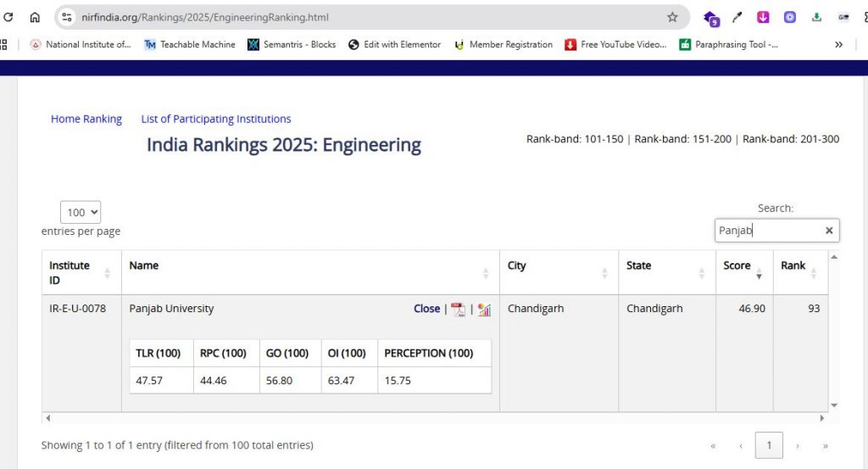
Task: Show more bookmarks with chevron
Action: [838, 44]
